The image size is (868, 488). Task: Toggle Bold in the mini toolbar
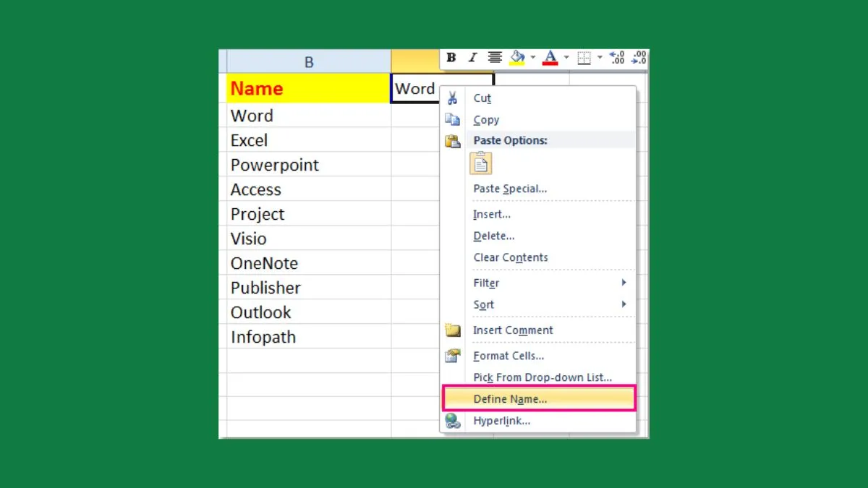(451, 58)
